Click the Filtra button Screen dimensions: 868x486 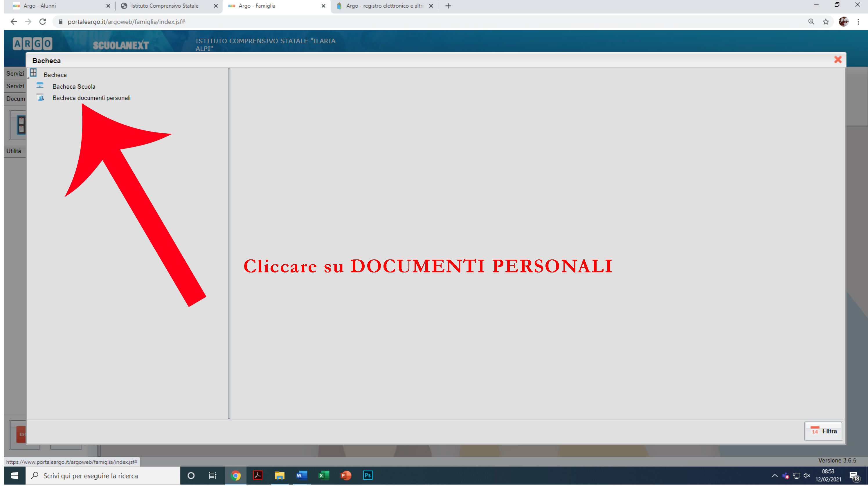coord(823,431)
